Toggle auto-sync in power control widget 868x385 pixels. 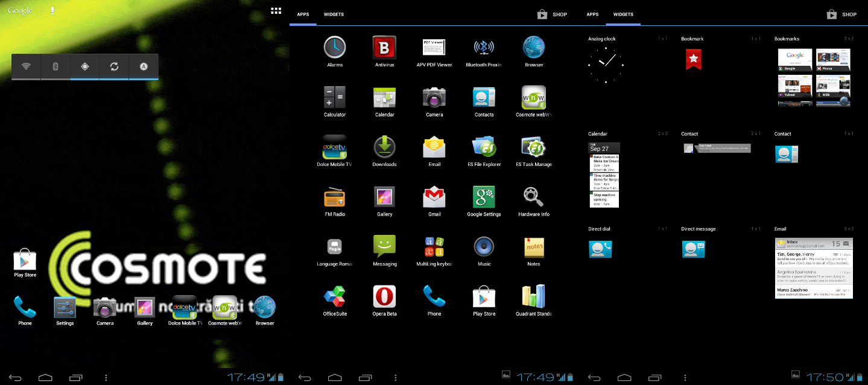pyautogui.click(x=114, y=66)
